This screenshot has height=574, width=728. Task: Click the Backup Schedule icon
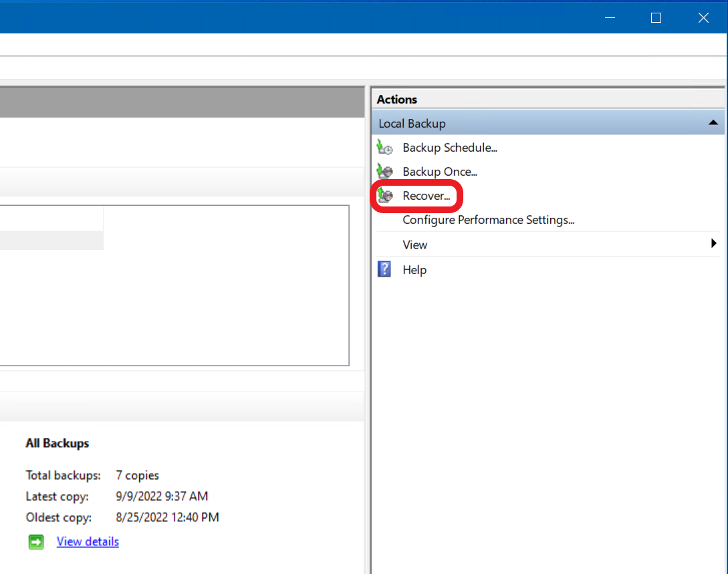384,148
